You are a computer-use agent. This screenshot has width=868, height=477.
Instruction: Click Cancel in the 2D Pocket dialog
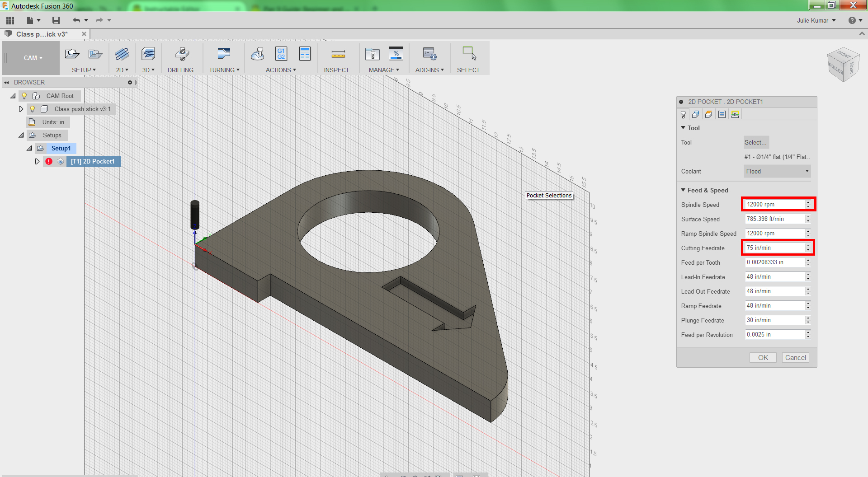[796, 357]
